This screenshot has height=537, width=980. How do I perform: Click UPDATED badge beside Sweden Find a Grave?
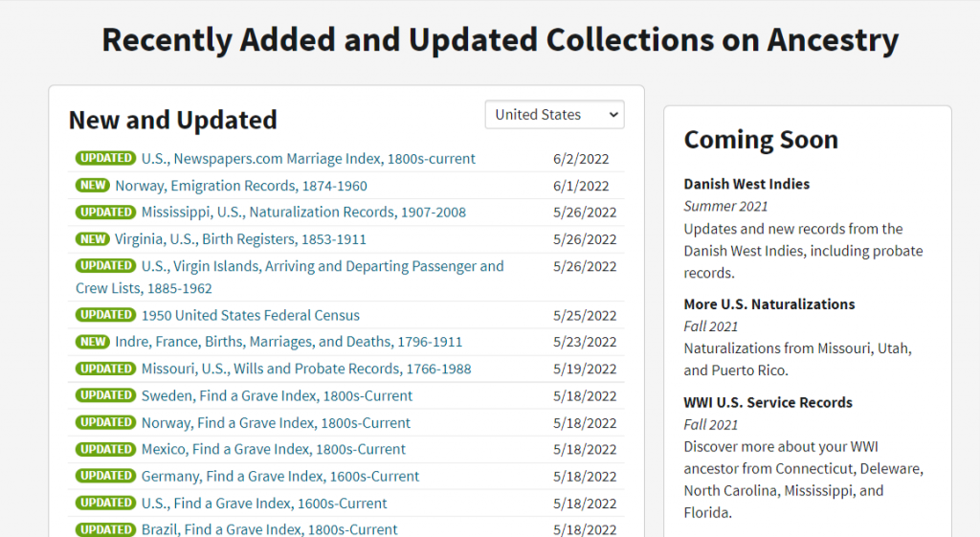[x=105, y=395]
